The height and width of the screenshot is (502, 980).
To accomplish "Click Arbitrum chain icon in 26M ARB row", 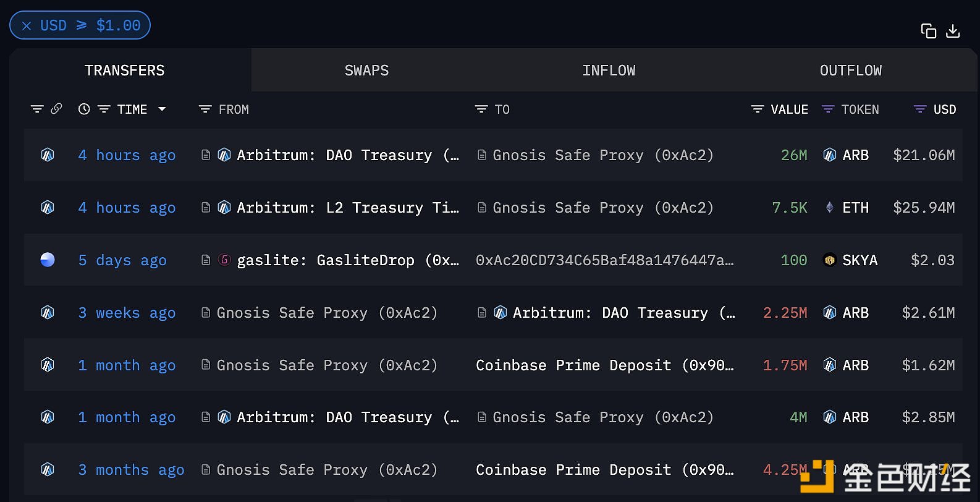I will 48,155.
